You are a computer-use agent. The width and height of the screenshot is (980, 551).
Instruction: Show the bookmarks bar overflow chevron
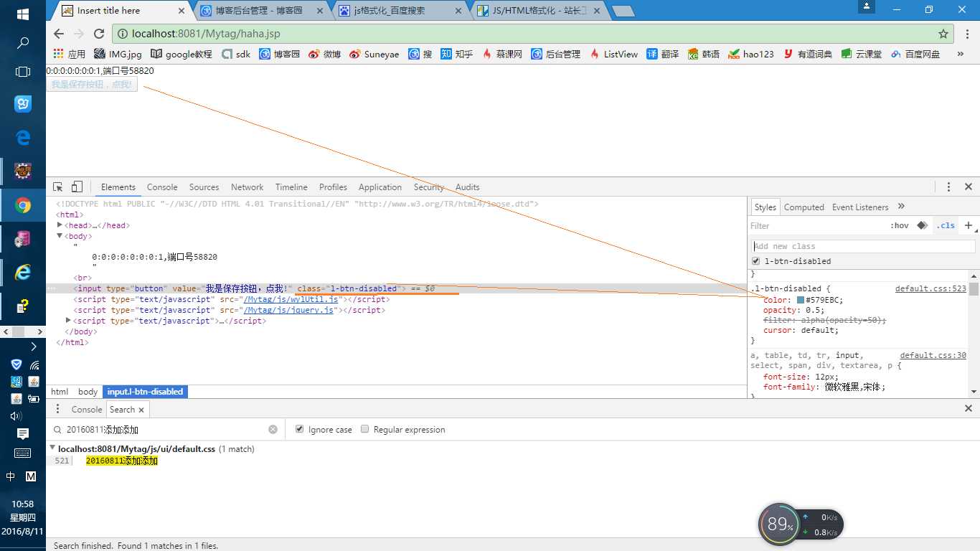point(961,54)
